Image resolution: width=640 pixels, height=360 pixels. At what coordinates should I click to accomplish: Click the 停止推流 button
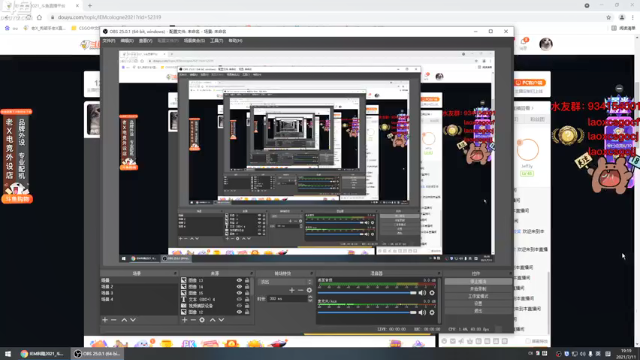click(478, 282)
